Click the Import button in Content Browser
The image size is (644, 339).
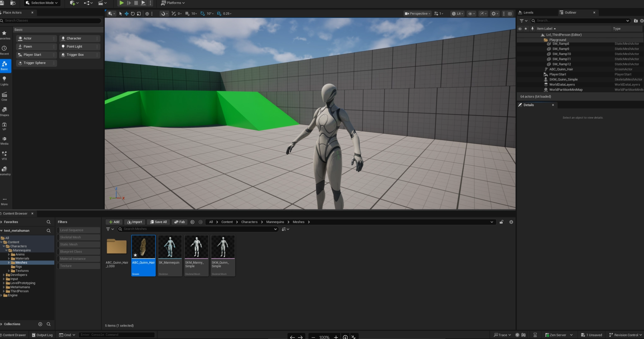135,222
